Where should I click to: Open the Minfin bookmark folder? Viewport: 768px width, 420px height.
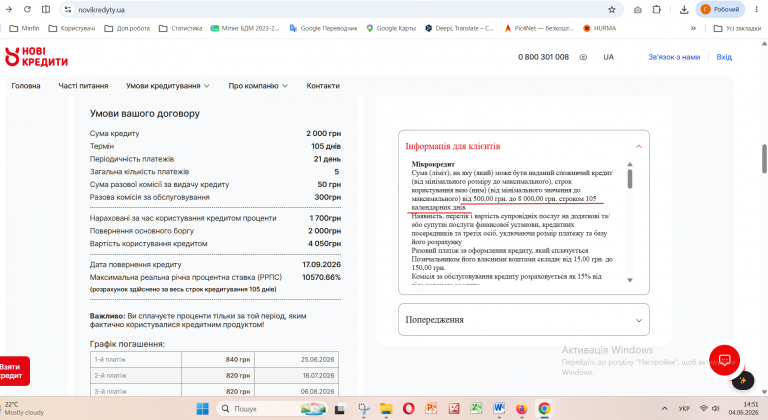pyautogui.click(x=24, y=28)
